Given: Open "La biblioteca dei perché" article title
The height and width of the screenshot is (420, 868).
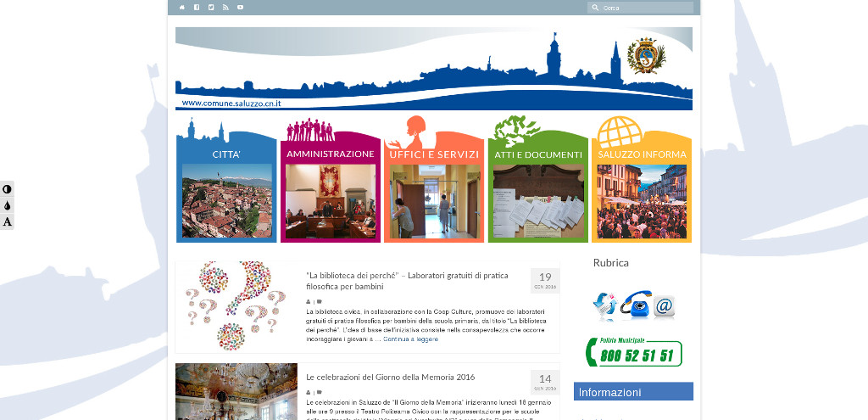Looking at the screenshot, I should [408, 281].
